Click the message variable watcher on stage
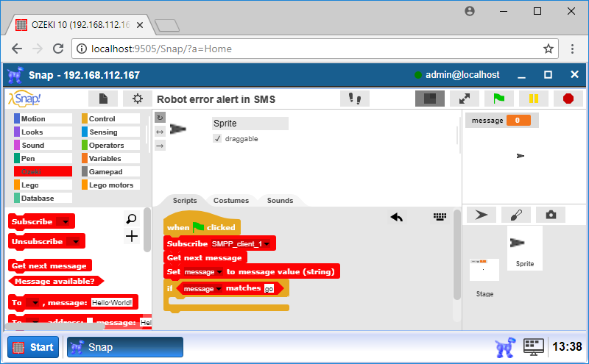Viewport: 589px width, 364px height. click(502, 121)
